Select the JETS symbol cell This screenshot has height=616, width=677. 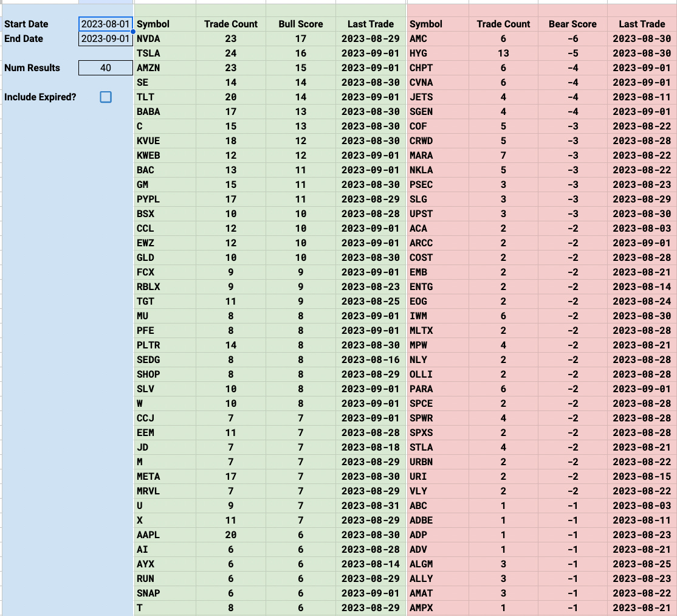438,97
